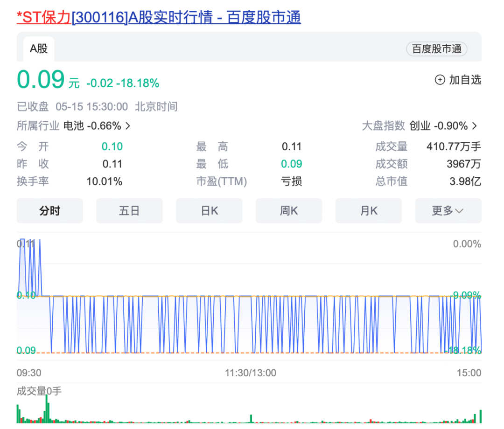Screen dimensions: 504x429
Task: Switch to the 分时 chart tab
Action: [x=50, y=211]
